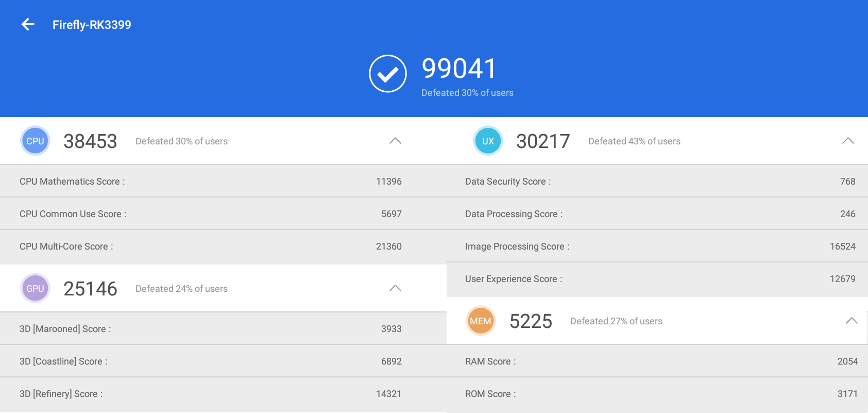Viewport: 868px width, 413px height.
Task: Click the value 2054
Action: [x=847, y=361]
